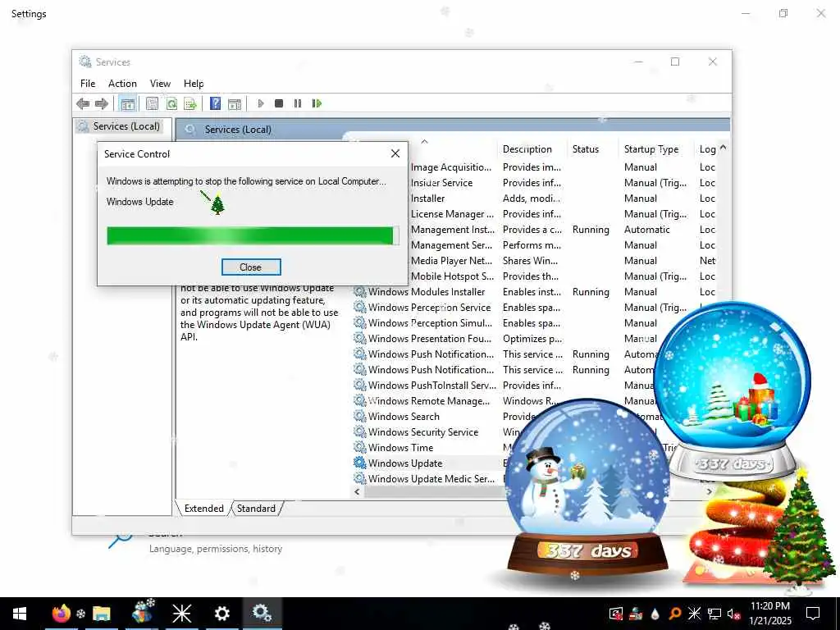Click muted volume icon in system tray

[733, 614]
